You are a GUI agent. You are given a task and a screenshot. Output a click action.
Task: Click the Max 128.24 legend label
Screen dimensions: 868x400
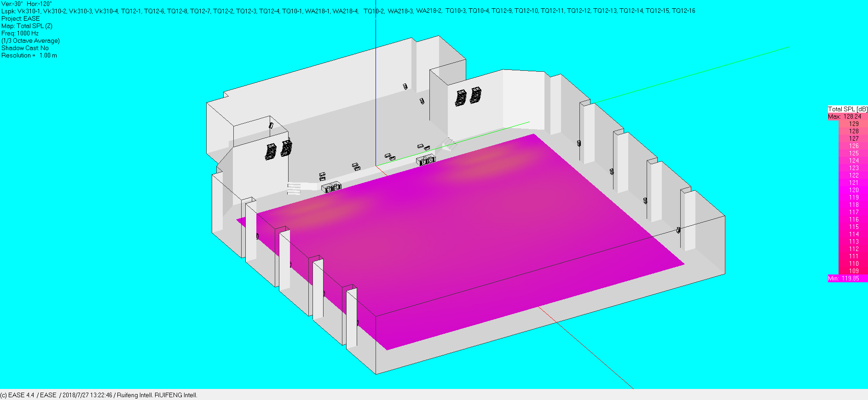click(845, 117)
